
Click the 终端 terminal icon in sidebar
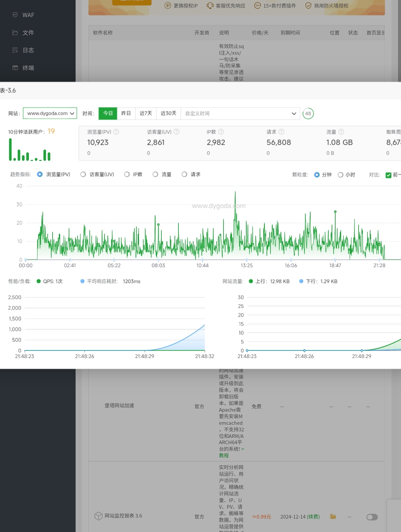pyautogui.click(x=15, y=68)
